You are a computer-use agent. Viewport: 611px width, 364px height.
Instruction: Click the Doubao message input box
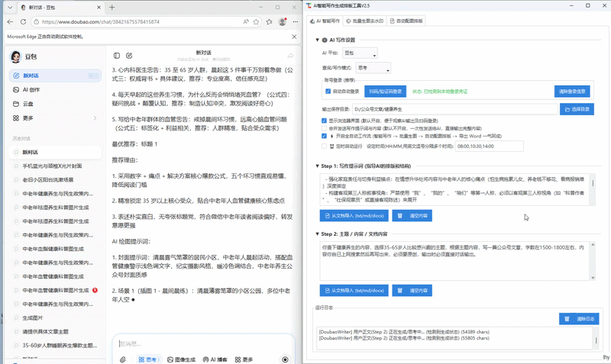(202, 343)
